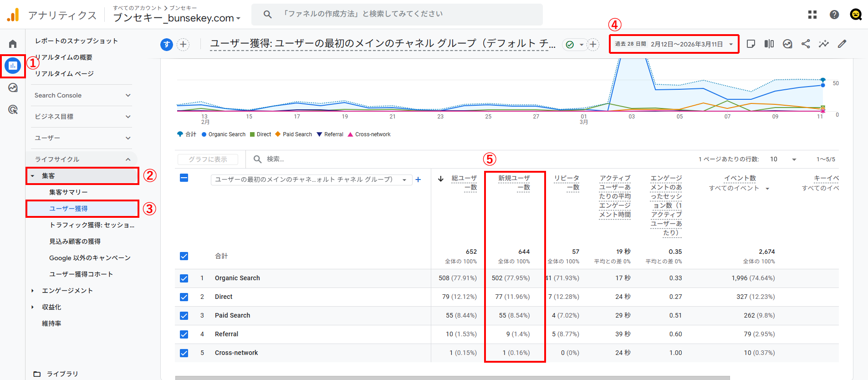
Task: Uncheck the 合計 row checkbox
Action: 184,256
